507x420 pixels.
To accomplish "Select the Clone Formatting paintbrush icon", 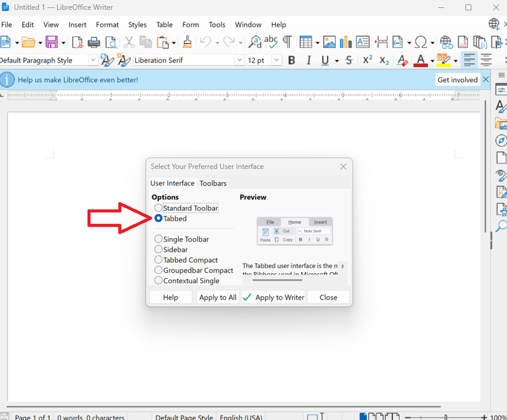I will [x=187, y=42].
